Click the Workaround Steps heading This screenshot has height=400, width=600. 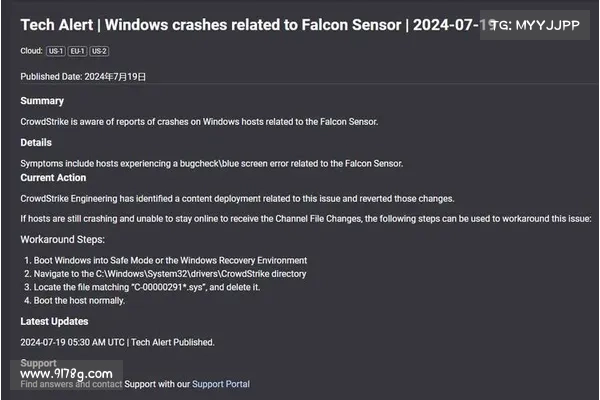tap(62, 240)
